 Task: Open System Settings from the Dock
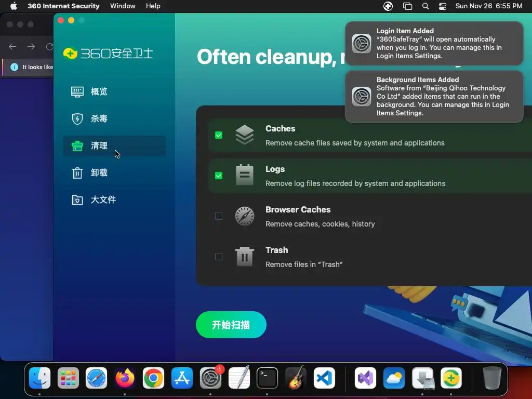tap(210, 378)
